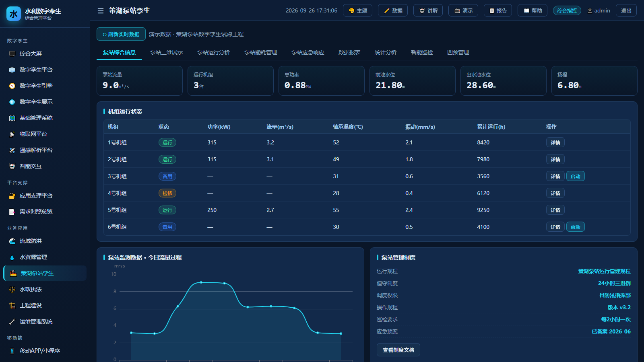The height and width of the screenshot is (362, 644).
Task: Select 水资源管理 sidebar item
Action: [x=45, y=257]
